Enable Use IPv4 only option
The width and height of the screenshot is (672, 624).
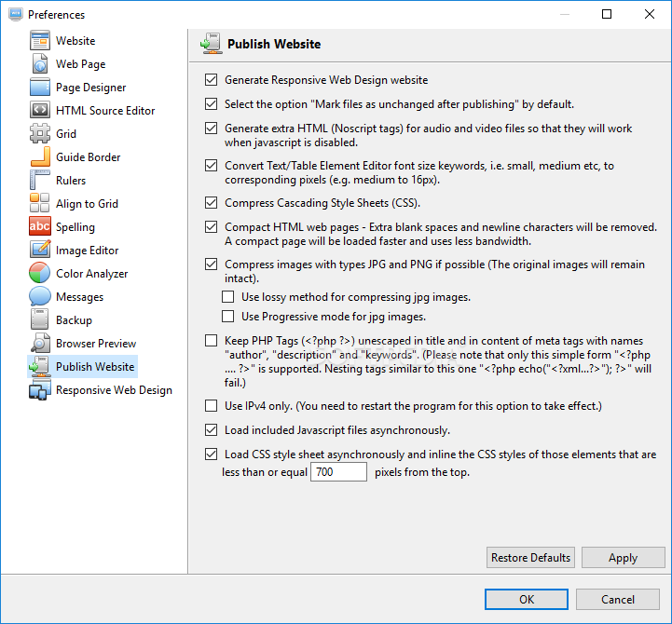click(211, 405)
